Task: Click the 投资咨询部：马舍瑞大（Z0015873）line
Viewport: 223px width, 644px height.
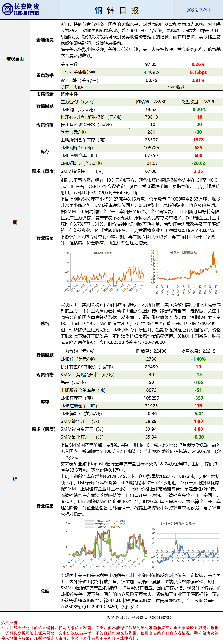Action: point(140,617)
